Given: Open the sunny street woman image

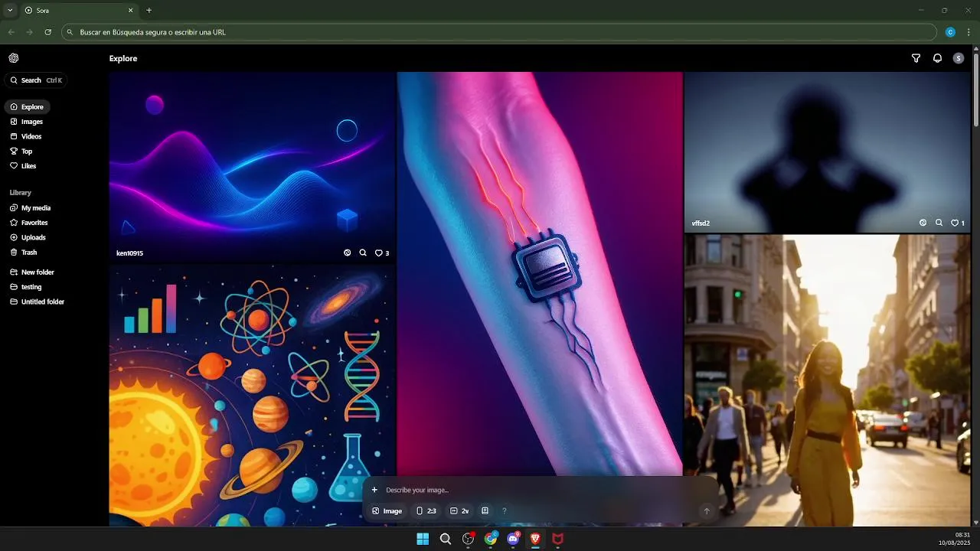Looking at the screenshot, I should 827,380.
